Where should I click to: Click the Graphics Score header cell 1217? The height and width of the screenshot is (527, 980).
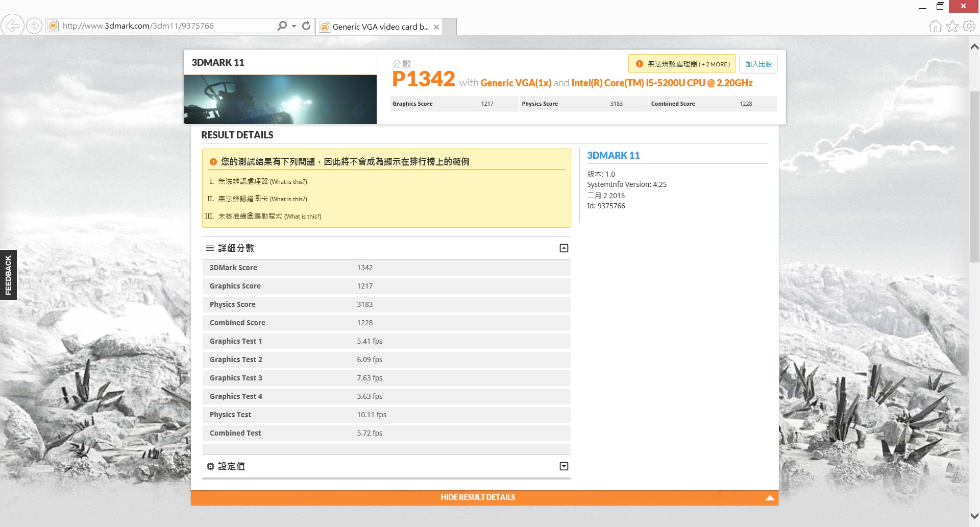tap(454, 104)
